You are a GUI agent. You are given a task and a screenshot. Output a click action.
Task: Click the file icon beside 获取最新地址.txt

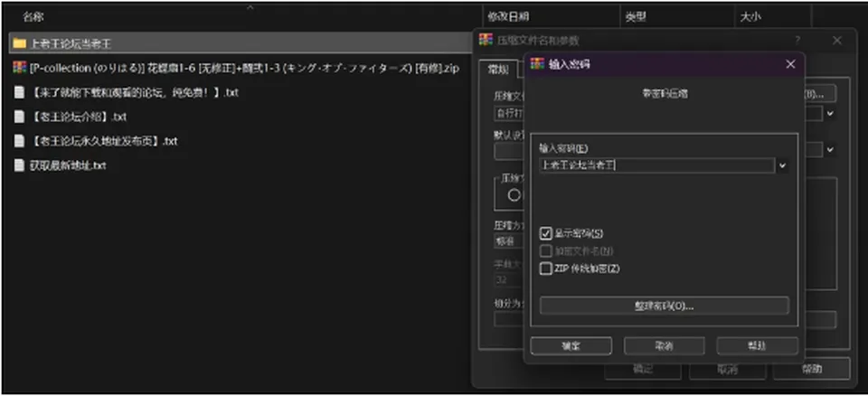19,165
